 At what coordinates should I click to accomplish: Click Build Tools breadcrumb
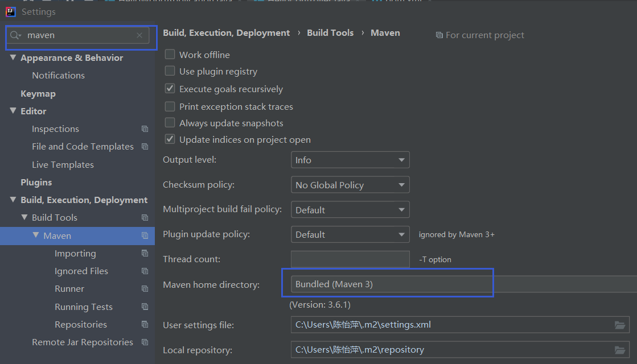(x=330, y=33)
